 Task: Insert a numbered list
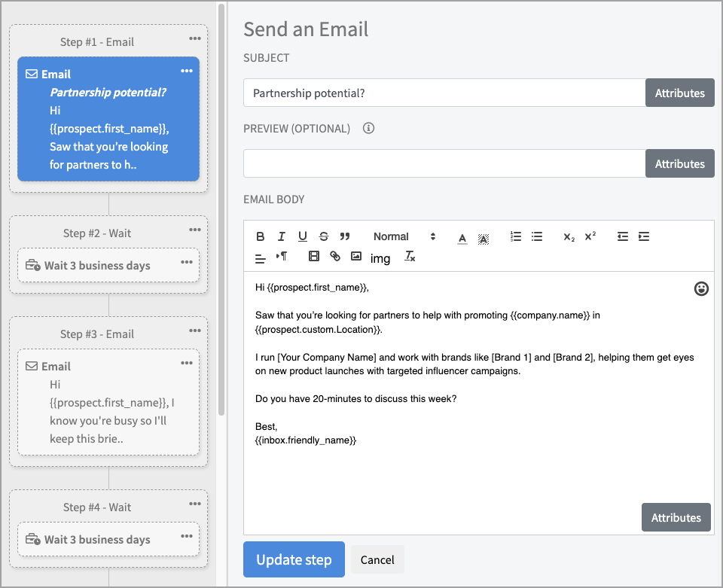(x=516, y=236)
